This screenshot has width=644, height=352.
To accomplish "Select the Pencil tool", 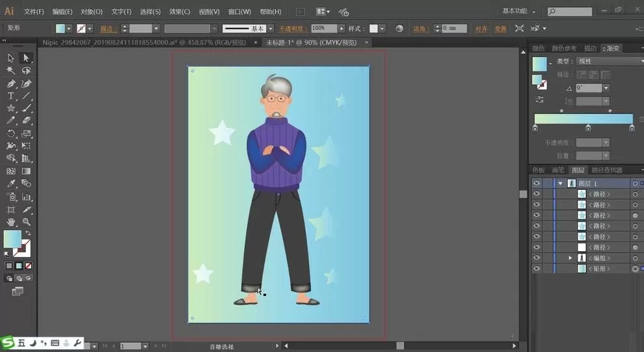I will 11,121.
